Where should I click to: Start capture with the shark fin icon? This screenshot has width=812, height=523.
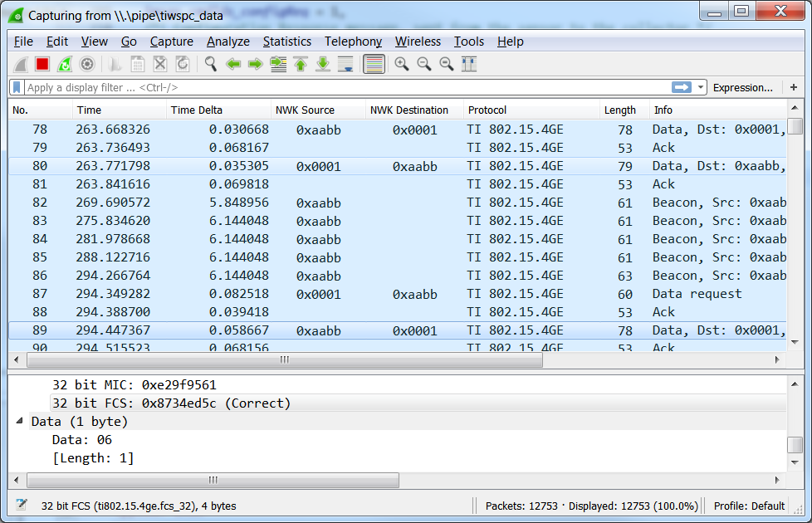[x=21, y=64]
